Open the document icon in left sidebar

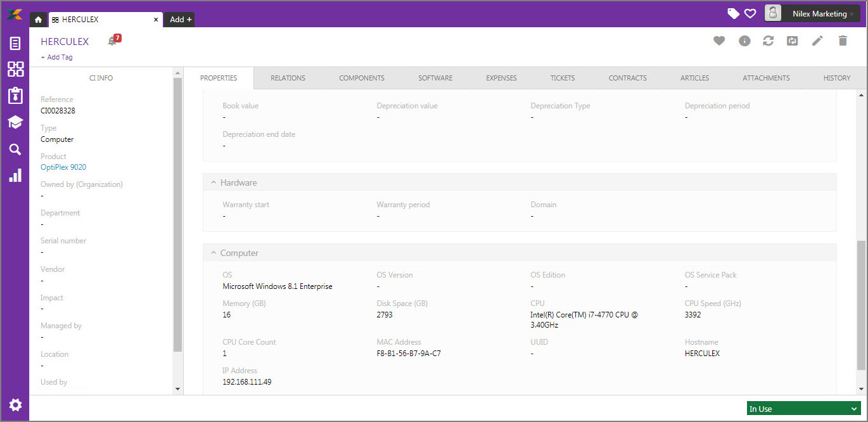tap(15, 44)
